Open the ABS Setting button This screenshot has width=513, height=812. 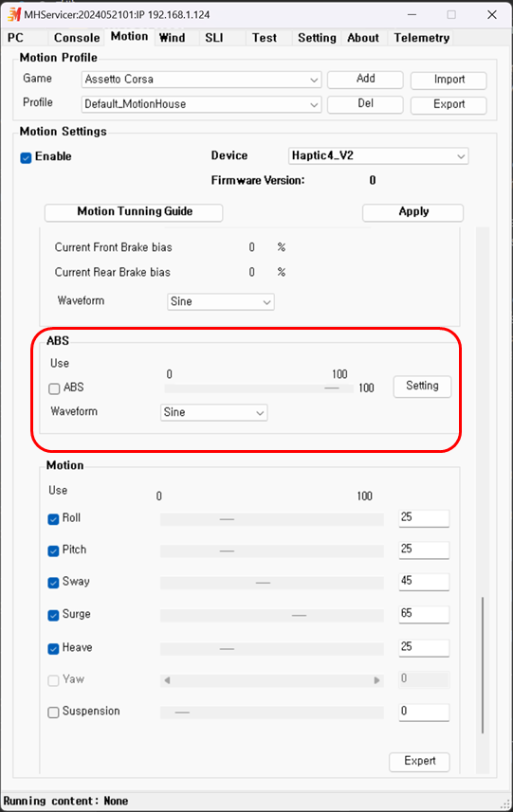pos(422,387)
